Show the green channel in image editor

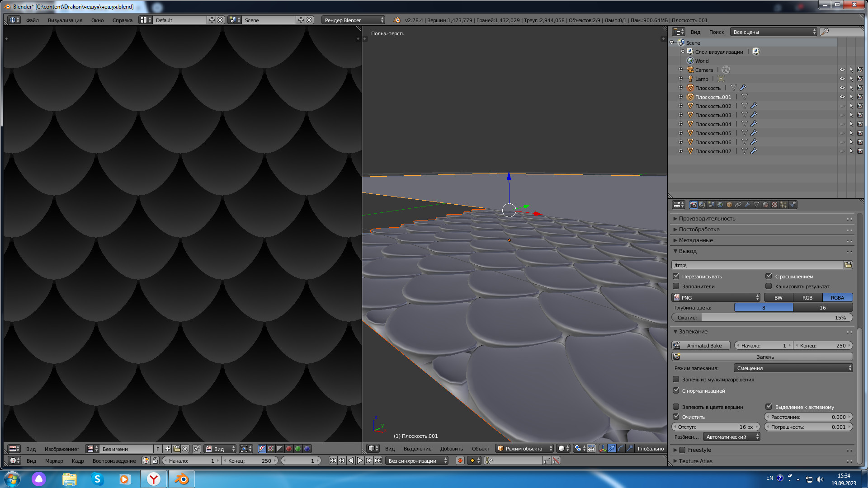pos(298,449)
